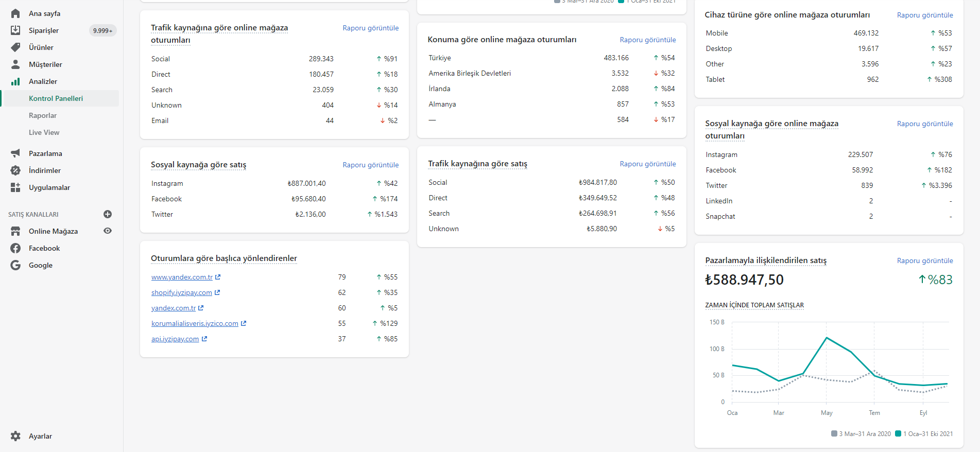The width and height of the screenshot is (980, 452).
Task: Open Ana sayfa in the sidebar
Action: (x=44, y=13)
